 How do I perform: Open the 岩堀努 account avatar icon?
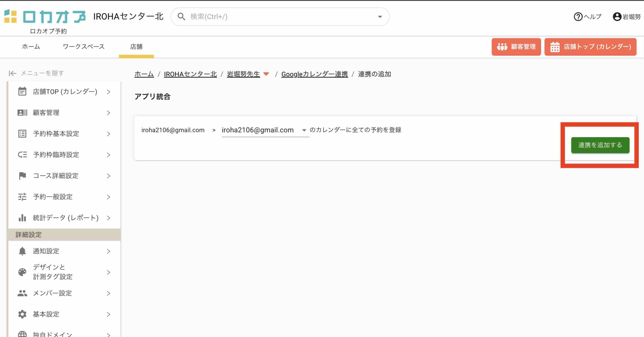pos(617,17)
